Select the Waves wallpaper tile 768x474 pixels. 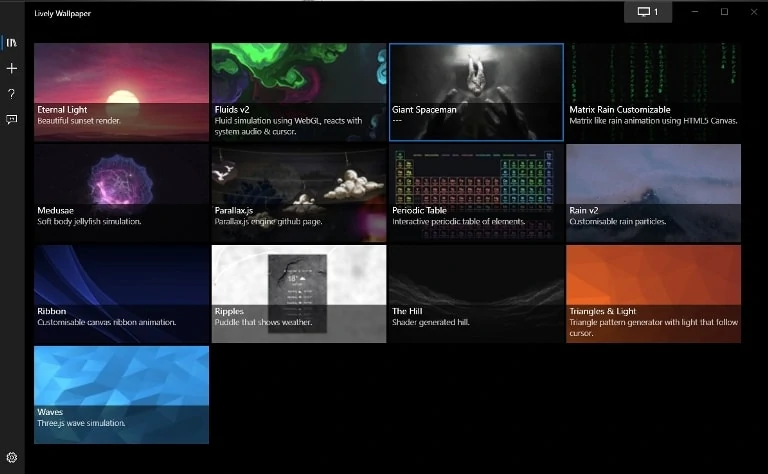coord(121,395)
